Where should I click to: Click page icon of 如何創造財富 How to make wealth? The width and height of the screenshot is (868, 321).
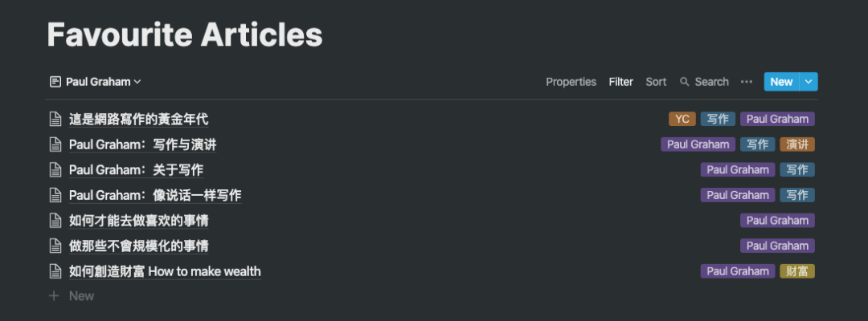[55, 271]
